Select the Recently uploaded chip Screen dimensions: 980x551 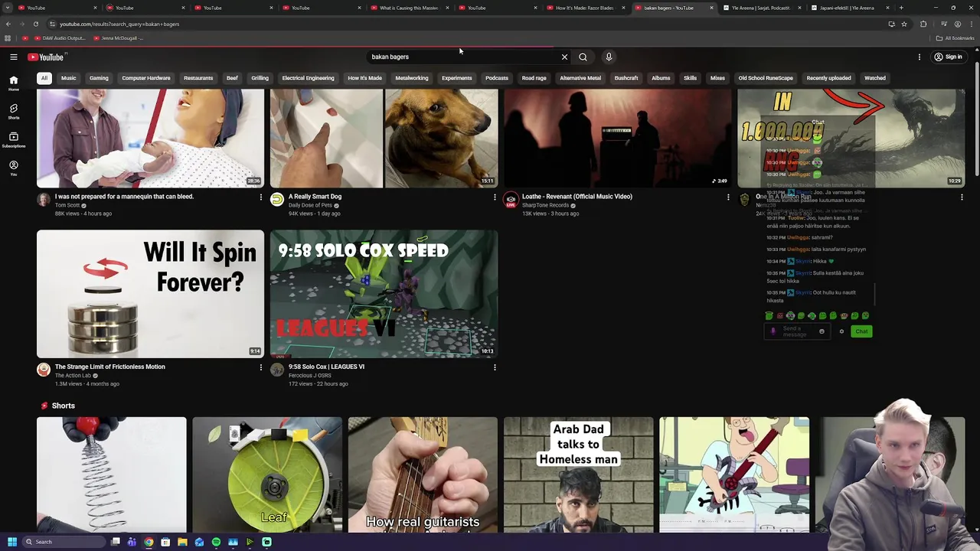828,78
